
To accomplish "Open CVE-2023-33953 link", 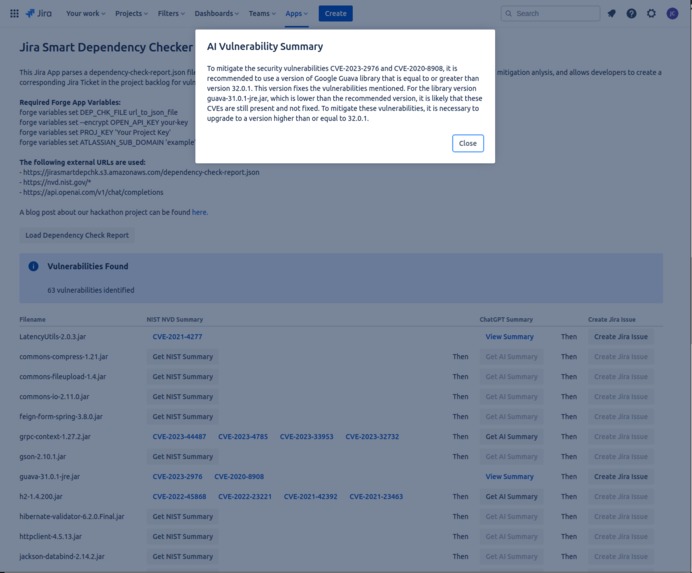I will (x=307, y=437).
